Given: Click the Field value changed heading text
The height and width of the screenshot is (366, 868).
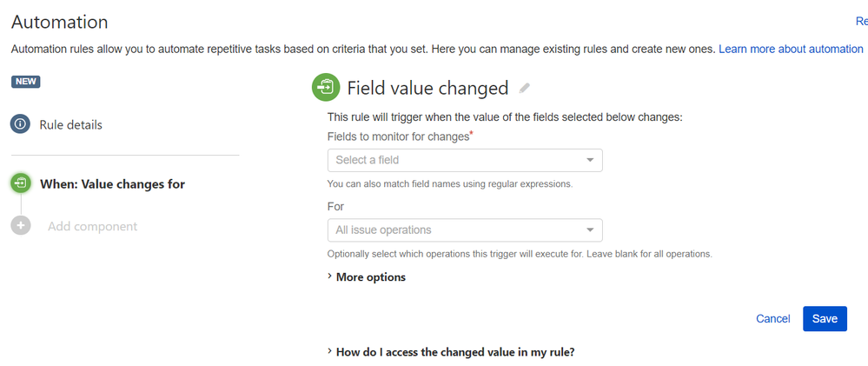Looking at the screenshot, I should pos(427,88).
